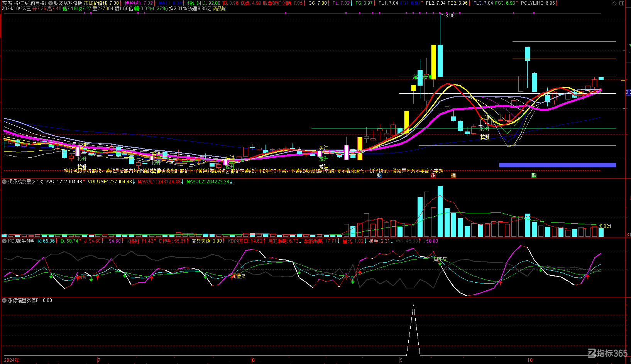Click 涨停缩量涨停F indicator label
Screen dimensions: 631x364
23,300
